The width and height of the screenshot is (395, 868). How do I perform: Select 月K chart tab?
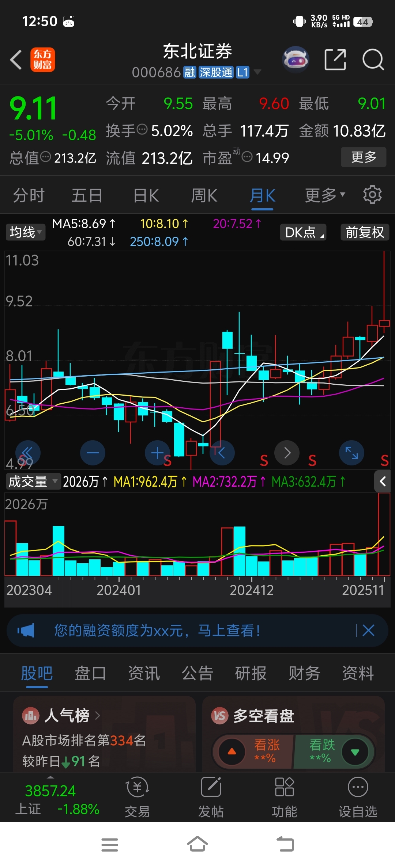point(263,195)
